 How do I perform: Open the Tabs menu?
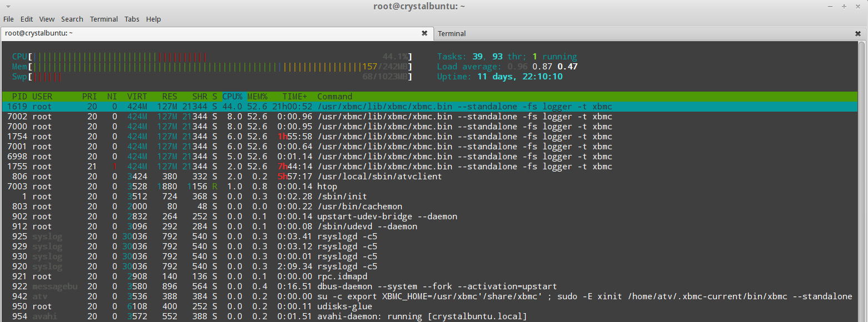coord(132,19)
